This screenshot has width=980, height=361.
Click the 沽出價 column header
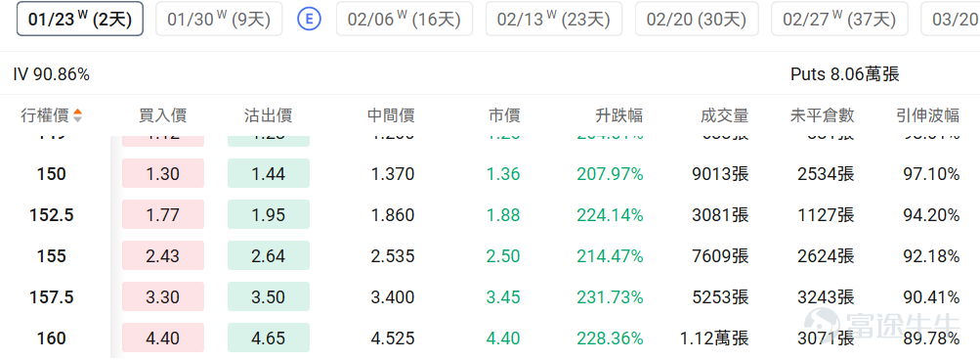268,115
